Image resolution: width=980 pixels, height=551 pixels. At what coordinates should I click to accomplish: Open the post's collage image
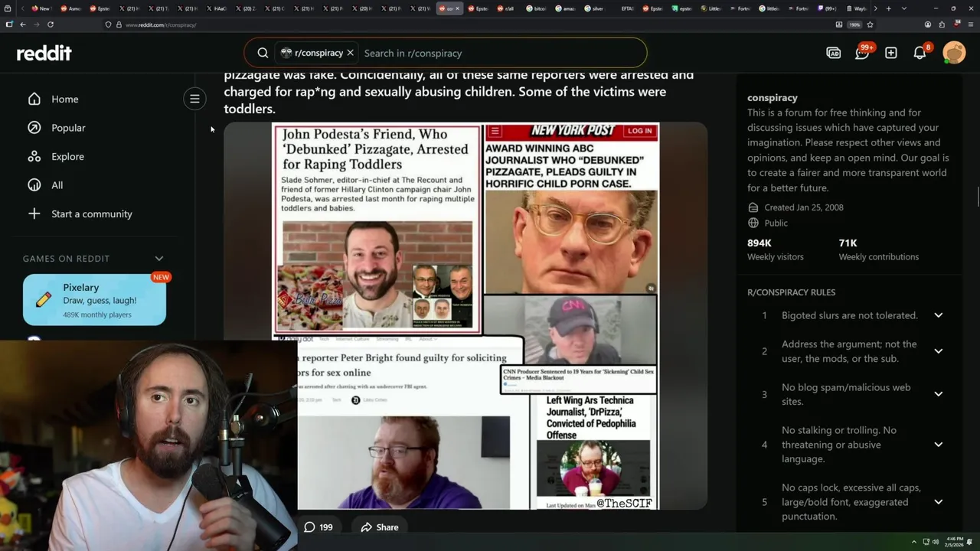[465, 316]
